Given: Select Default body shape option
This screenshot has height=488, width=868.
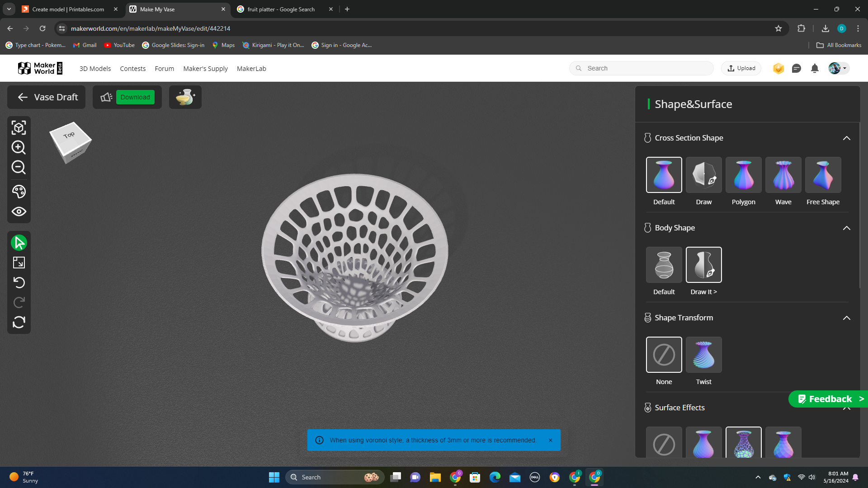Looking at the screenshot, I should coord(664,265).
